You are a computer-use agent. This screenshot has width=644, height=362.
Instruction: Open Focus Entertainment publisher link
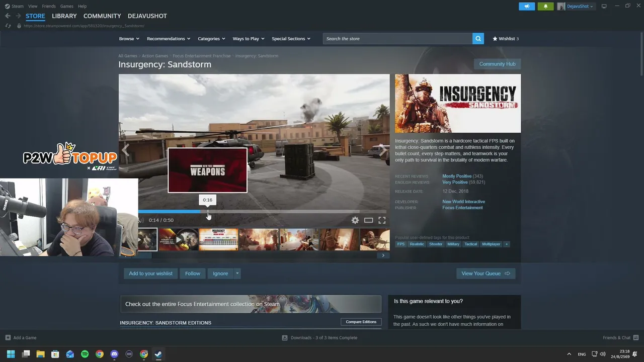pos(462,208)
